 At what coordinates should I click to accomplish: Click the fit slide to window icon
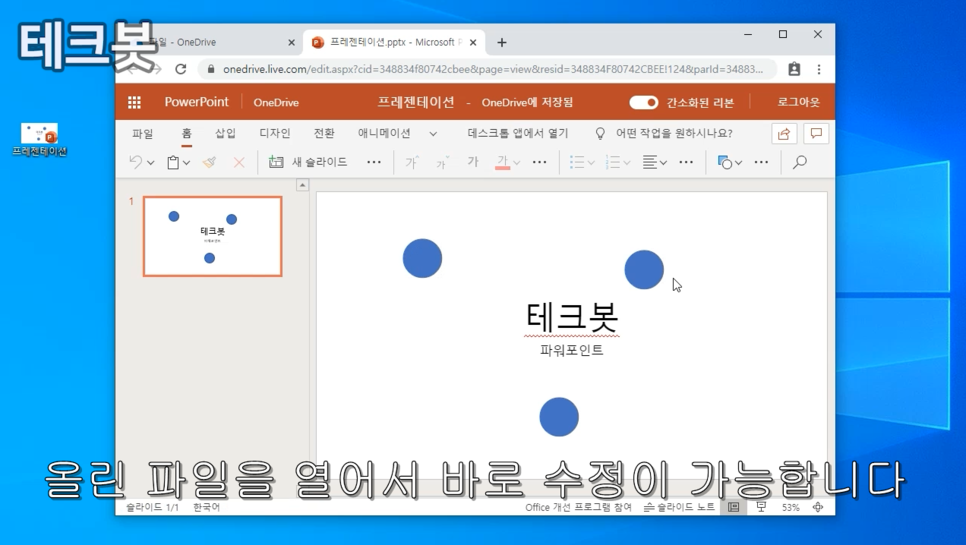(x=818, y=507)
